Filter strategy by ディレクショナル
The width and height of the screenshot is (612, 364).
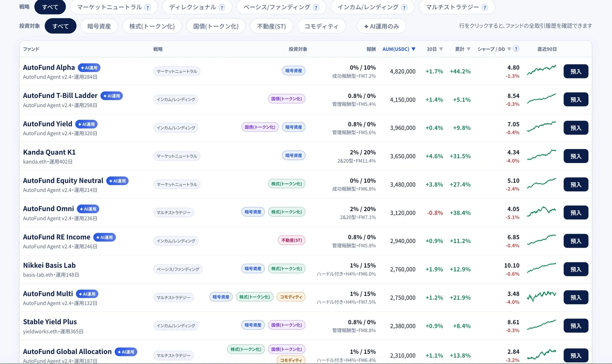(197, 7)
